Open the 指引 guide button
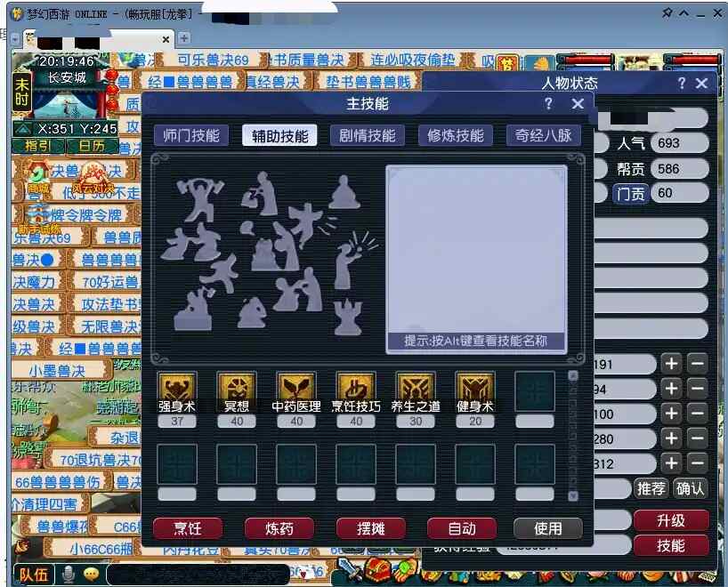 (x=37, y=146)
